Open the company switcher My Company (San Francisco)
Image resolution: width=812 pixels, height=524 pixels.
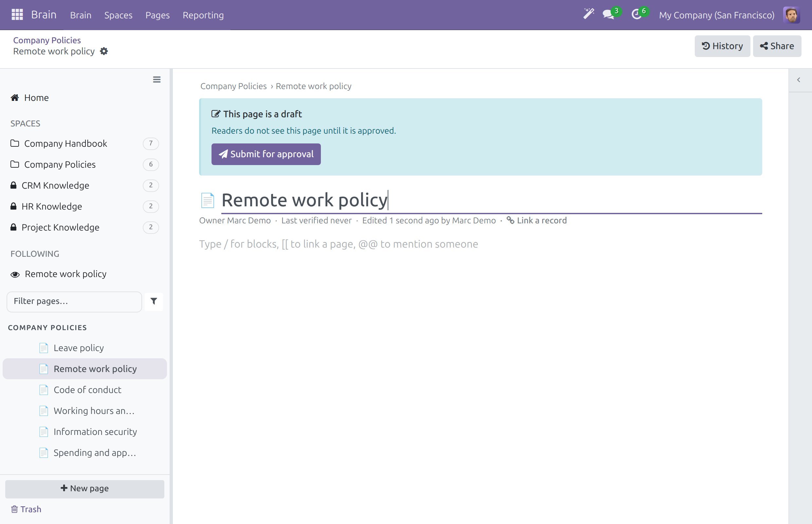[x=716, y=15]
